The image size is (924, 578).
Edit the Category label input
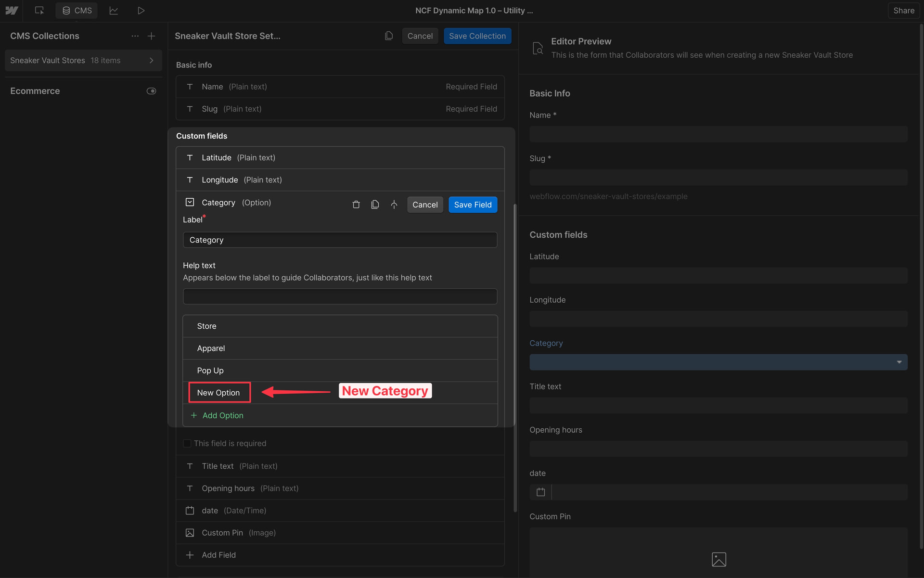click(340, 240)
